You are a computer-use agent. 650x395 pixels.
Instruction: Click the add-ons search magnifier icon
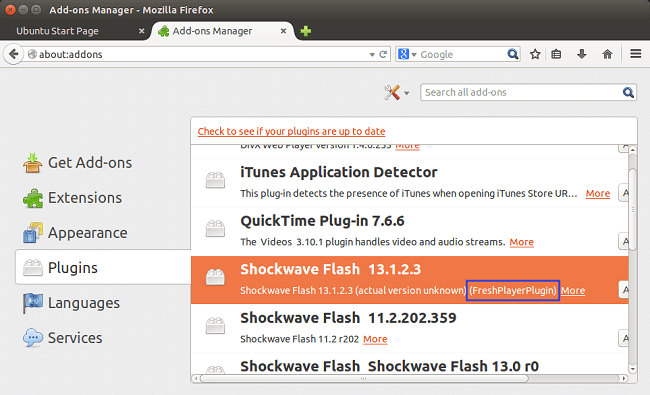(x=628, y=92)
